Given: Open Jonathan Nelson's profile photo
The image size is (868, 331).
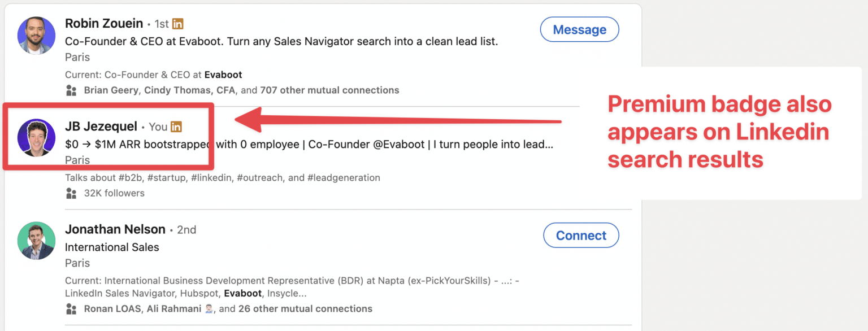Looking at the screenshot, I should tap(36, 241).
